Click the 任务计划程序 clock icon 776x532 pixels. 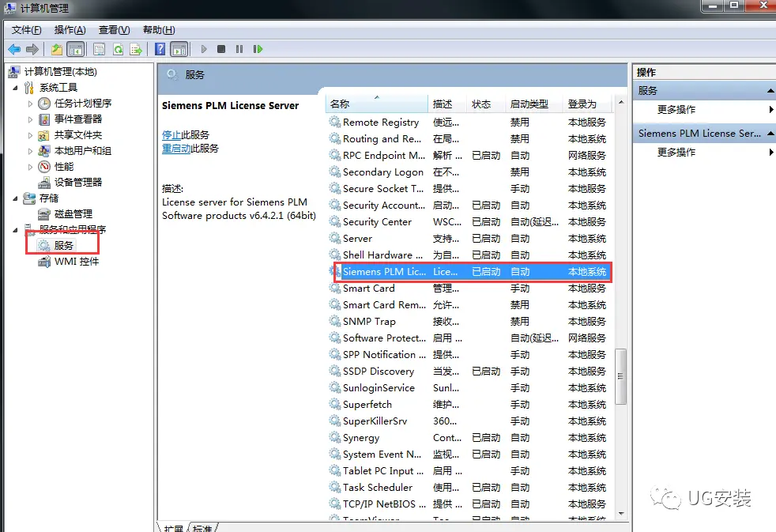coord(44,104)
